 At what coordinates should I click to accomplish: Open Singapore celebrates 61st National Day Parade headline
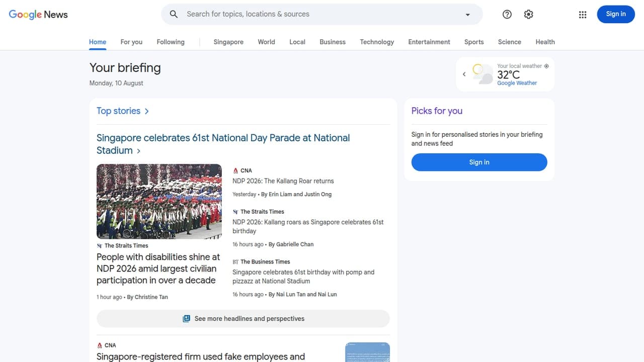coord(223,144)
